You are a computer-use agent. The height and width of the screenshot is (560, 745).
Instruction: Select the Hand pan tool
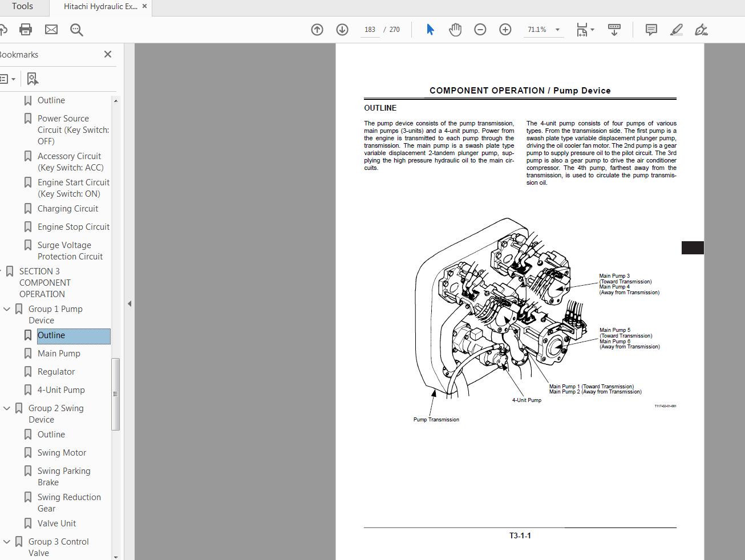point(455,30)
